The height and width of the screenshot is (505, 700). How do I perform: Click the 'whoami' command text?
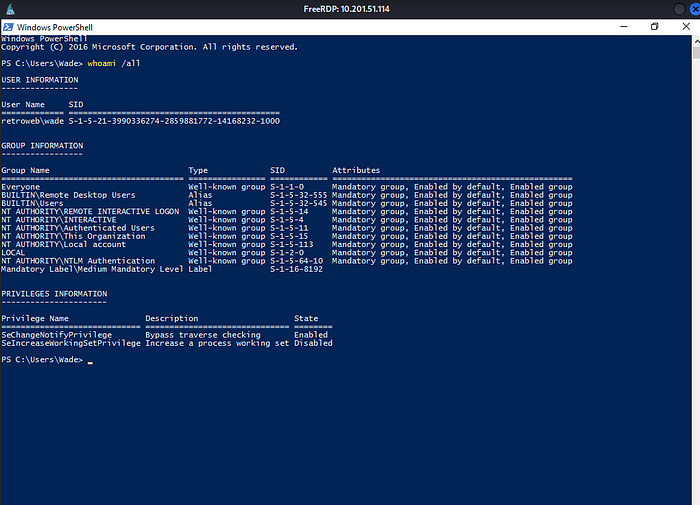click(x=101, y=63)
